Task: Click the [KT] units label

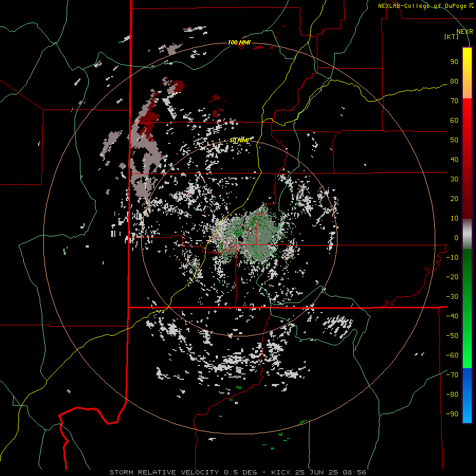Action: (452, 36)
